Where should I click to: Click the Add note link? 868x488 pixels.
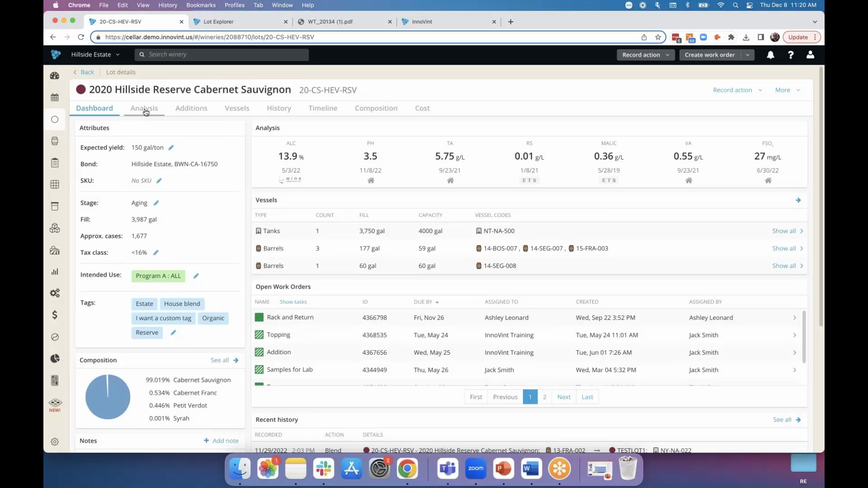click(225, 441)
